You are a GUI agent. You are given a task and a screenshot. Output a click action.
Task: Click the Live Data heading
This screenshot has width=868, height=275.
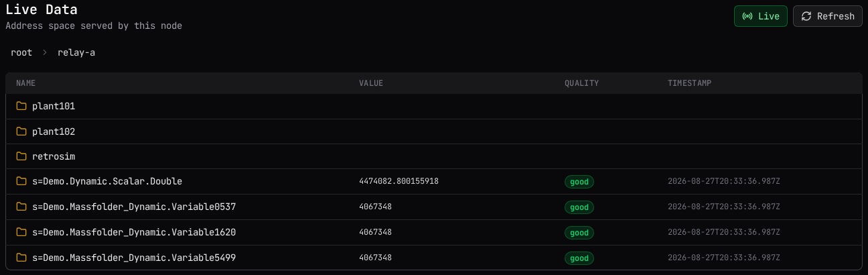(x=42, y=9)
